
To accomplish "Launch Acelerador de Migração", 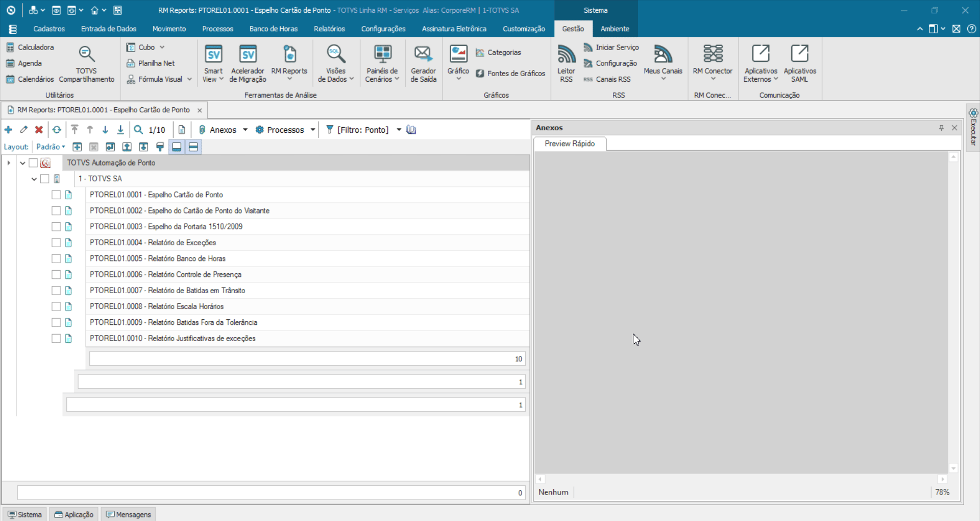I will point(248,64).
